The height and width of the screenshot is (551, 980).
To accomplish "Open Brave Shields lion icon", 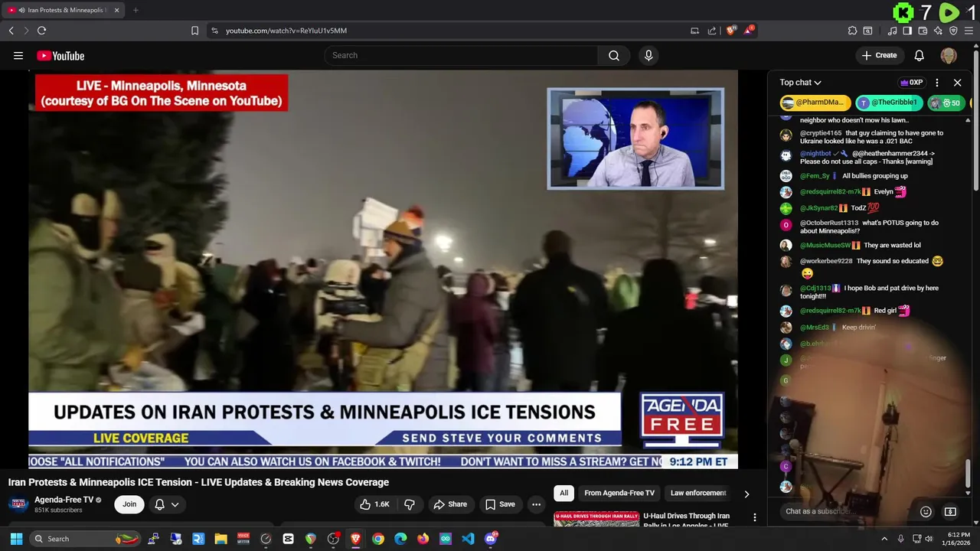I will pos(731,31).
